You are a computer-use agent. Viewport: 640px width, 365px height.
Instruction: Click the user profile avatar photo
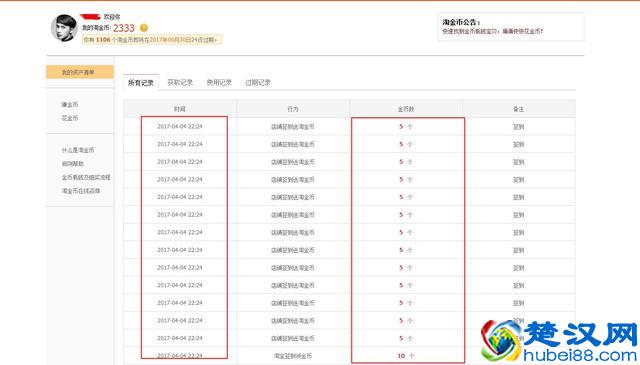click(64, 28)
